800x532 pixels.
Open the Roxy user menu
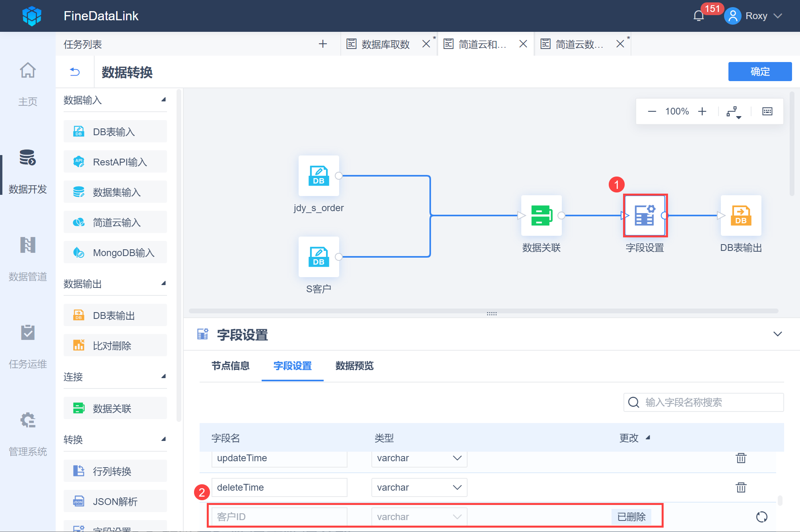pyautogui.click(x=755, y=16)
